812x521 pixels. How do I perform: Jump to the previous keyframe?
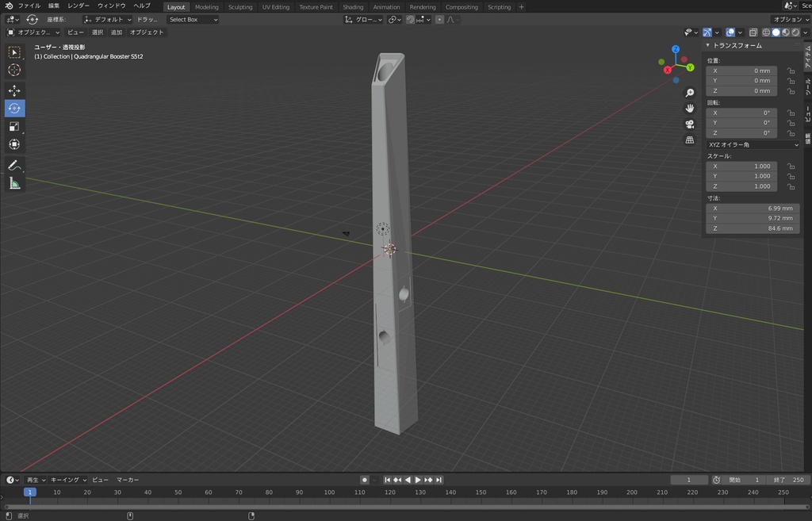[397, 480]
